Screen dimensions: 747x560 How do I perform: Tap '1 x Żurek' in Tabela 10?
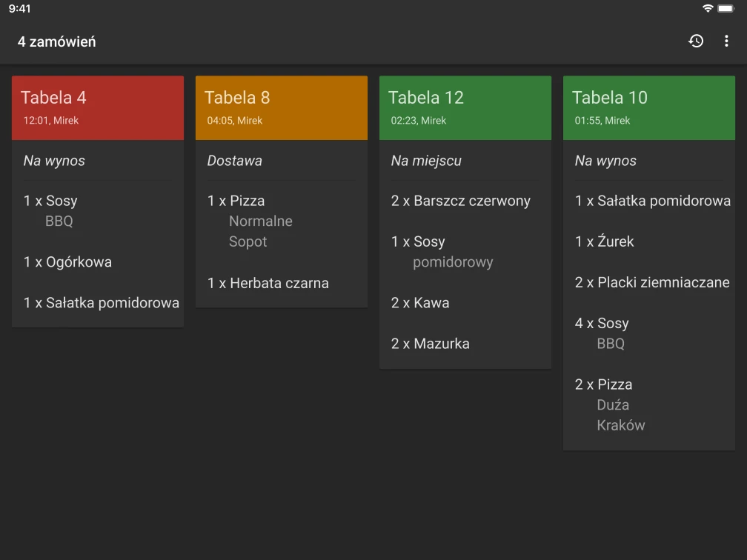point(605,241)
